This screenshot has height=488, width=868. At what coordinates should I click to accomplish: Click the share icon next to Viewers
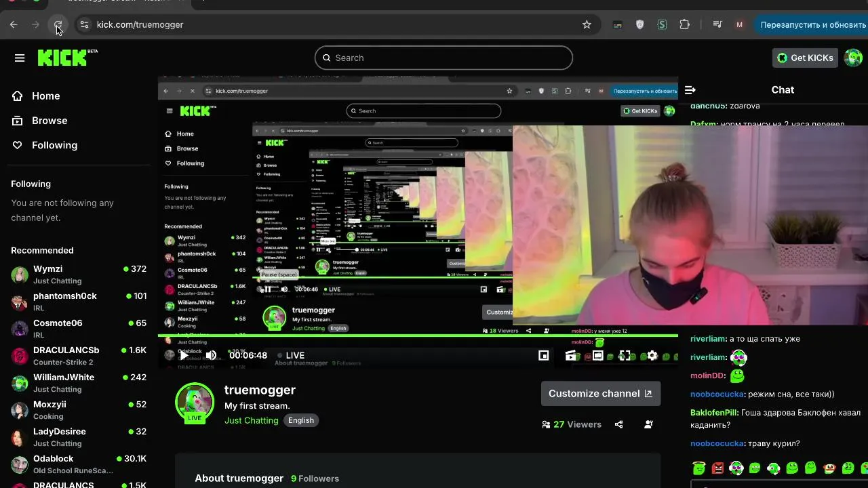tap(618, 424)
